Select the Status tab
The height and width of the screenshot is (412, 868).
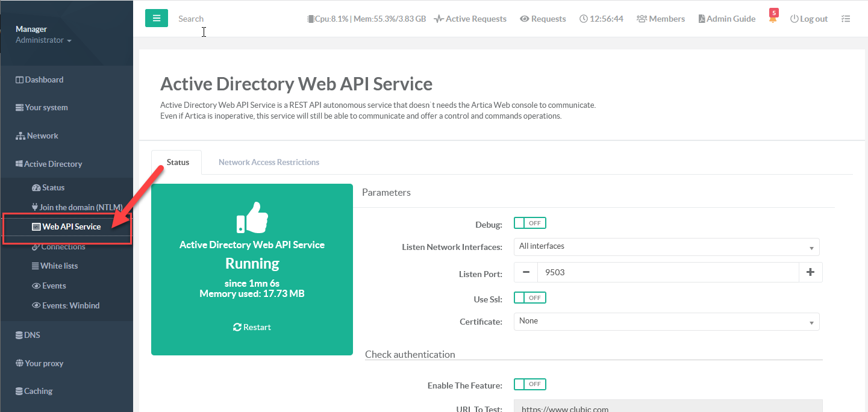(178, 162)
